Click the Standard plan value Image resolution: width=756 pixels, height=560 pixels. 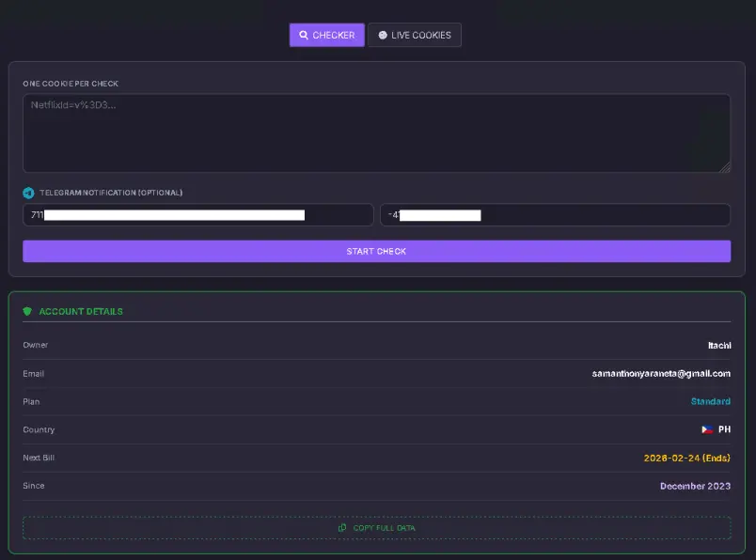[711, 401]
